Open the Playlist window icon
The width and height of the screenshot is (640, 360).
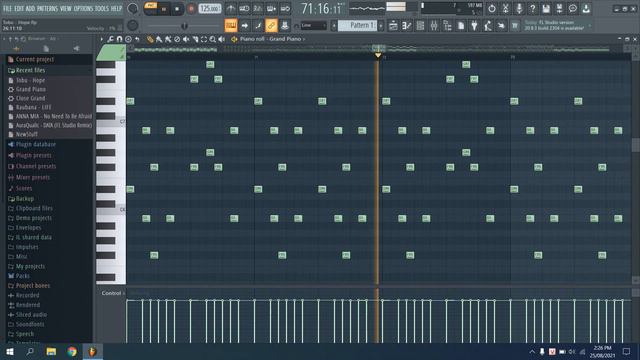pyautogui.click(x=393, y=26)
